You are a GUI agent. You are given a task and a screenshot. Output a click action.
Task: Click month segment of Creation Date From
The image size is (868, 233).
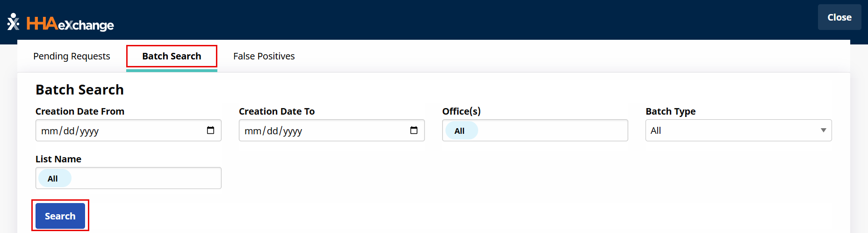pyautogui.click(x=50, y=131)
